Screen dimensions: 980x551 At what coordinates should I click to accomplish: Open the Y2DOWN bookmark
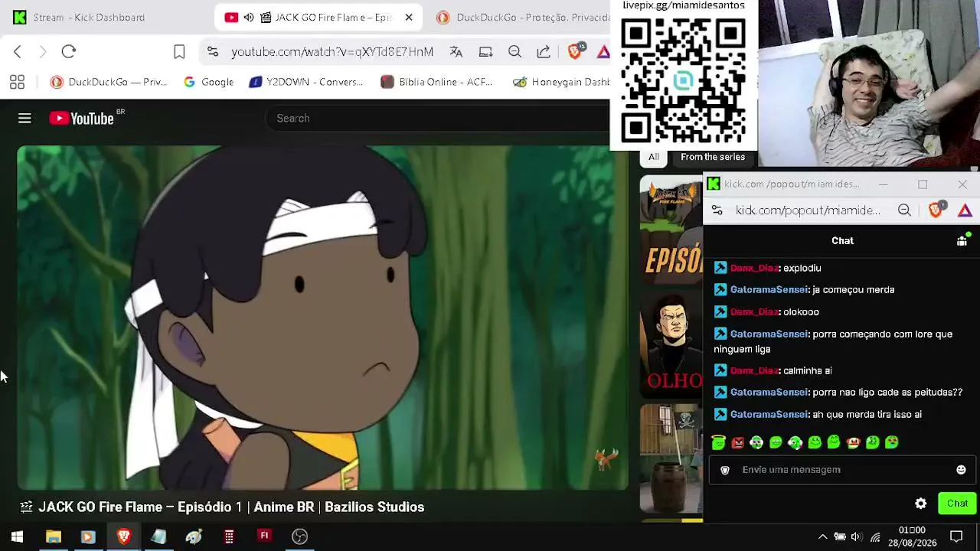click(x=306, y=82)
